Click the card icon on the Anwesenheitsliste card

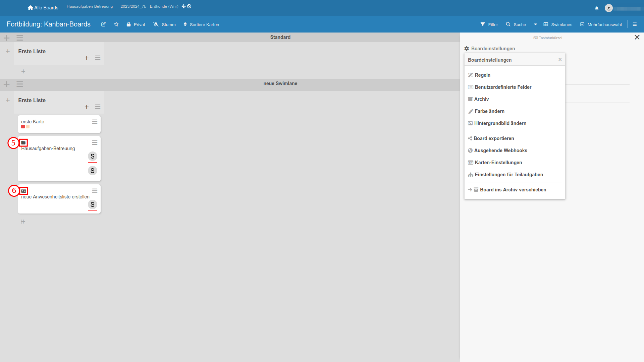click(23, 191)
